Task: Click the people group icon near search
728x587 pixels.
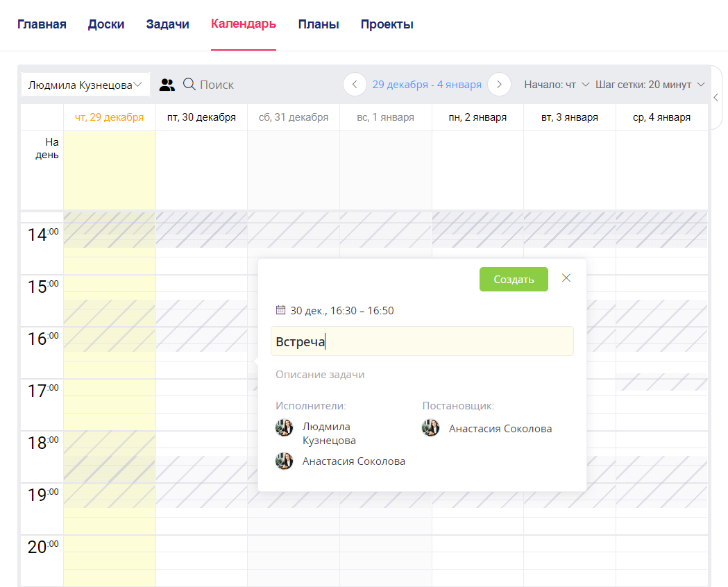Action: (x=167, y=85)
